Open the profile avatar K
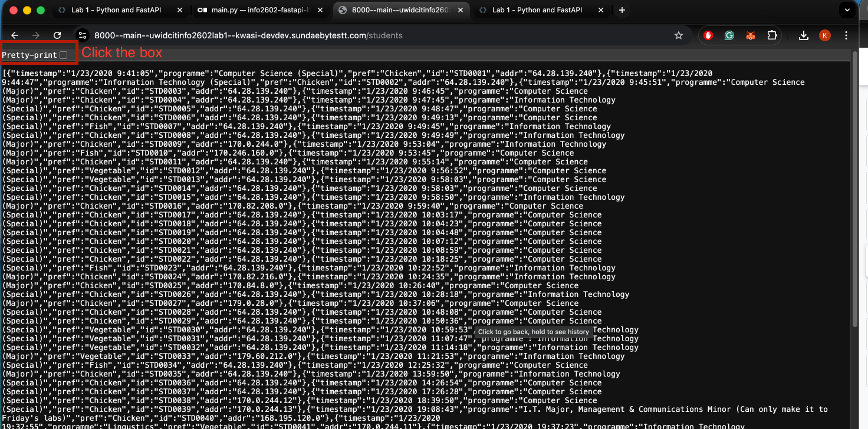 point(824,35)
